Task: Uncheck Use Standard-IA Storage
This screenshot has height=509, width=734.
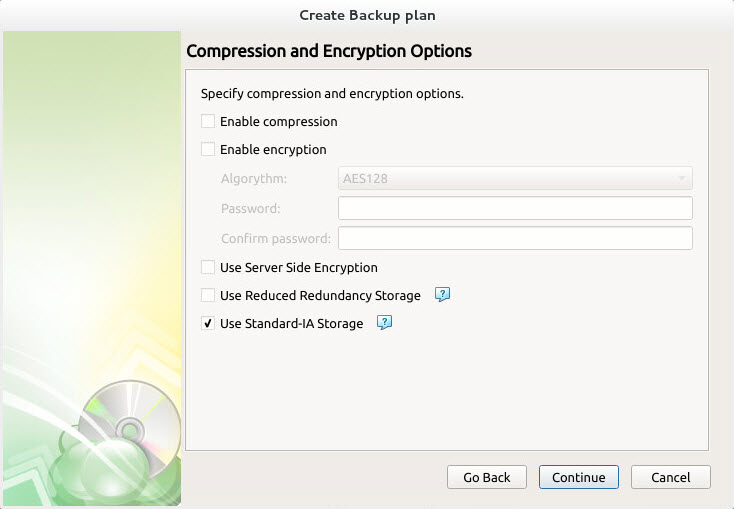Action: click(x=208, y=324)
